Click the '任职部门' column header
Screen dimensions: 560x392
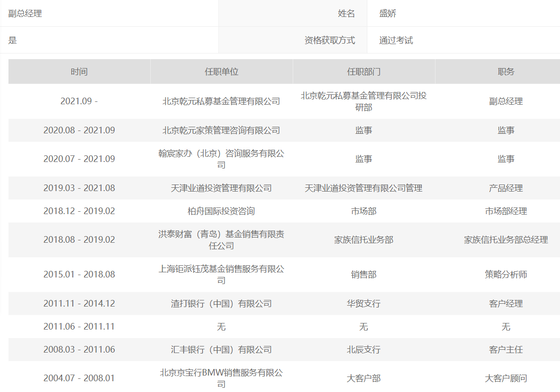364,72
